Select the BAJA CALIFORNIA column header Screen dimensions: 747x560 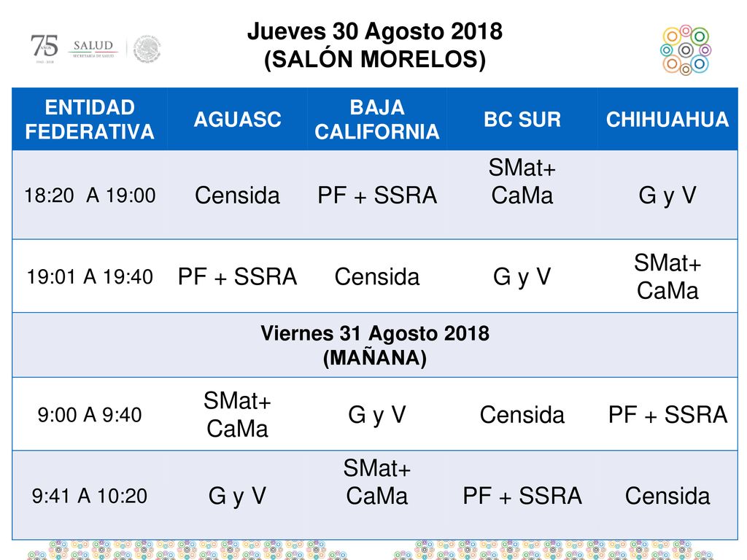tap(377, 120)
